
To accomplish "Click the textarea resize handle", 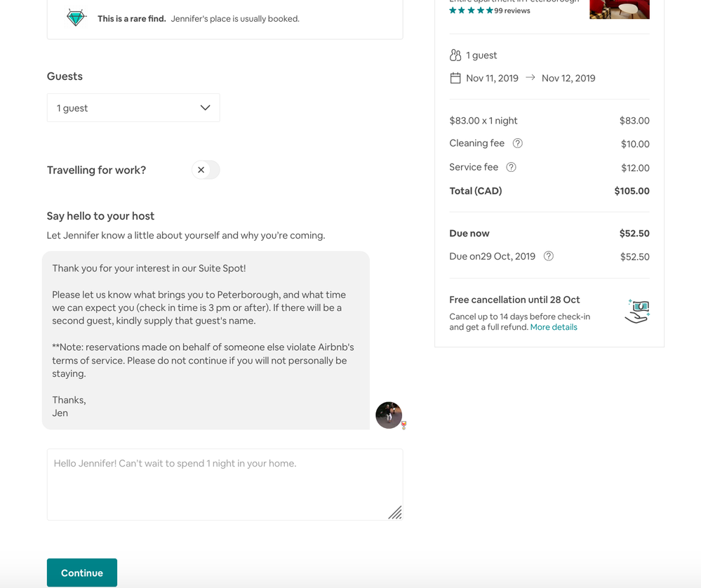I will tap(395, 513).
